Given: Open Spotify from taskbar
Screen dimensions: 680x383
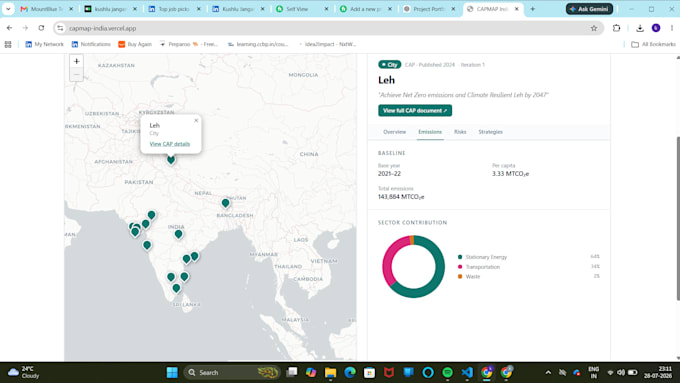Looking at the screenshot, I should 448,373.
